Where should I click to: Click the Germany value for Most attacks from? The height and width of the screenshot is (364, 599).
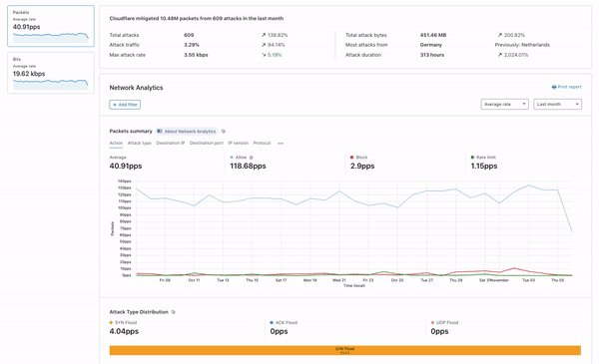pyautogui.click(x=431, y=45)
